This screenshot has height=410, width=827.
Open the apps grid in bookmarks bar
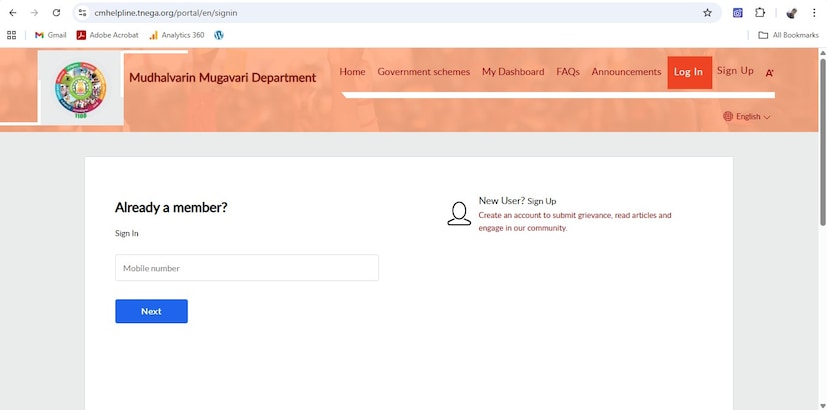click(x=12, y=35)
